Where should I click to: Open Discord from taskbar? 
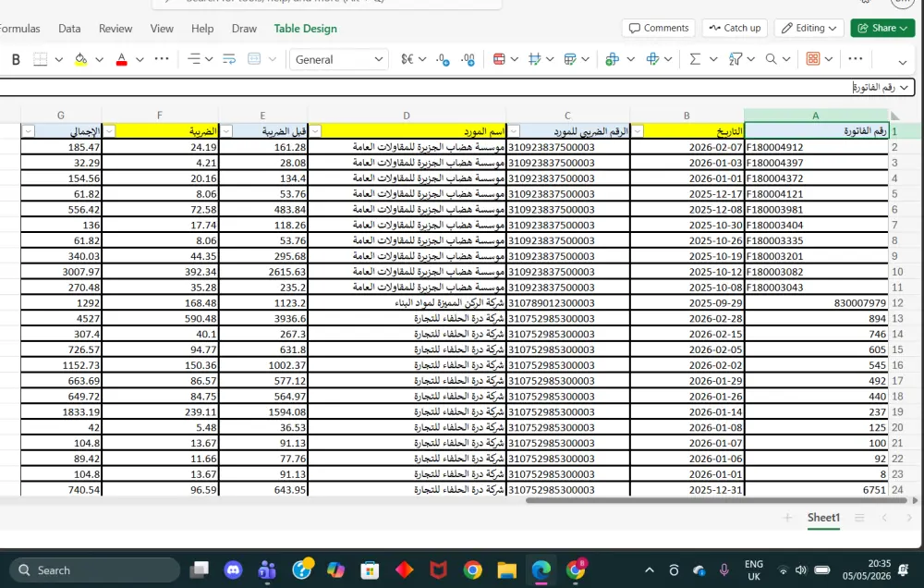[234, 570]
